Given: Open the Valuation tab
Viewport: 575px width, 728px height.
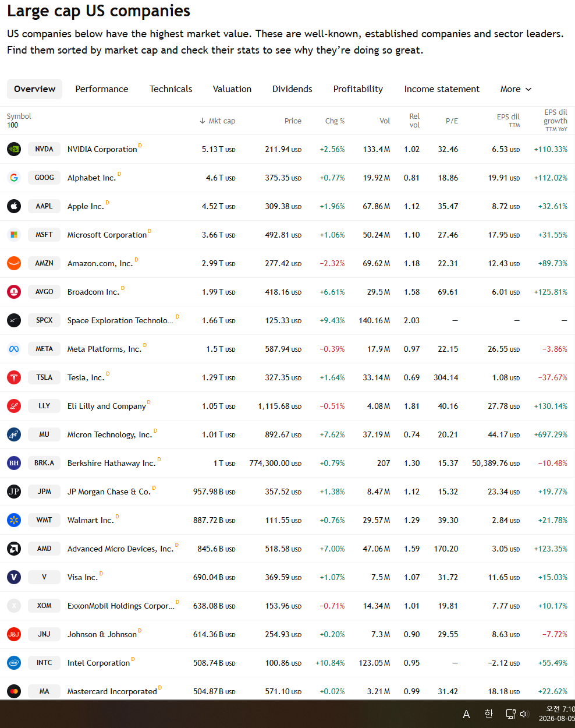Looking at the screenshot, I should pos(232,89).
